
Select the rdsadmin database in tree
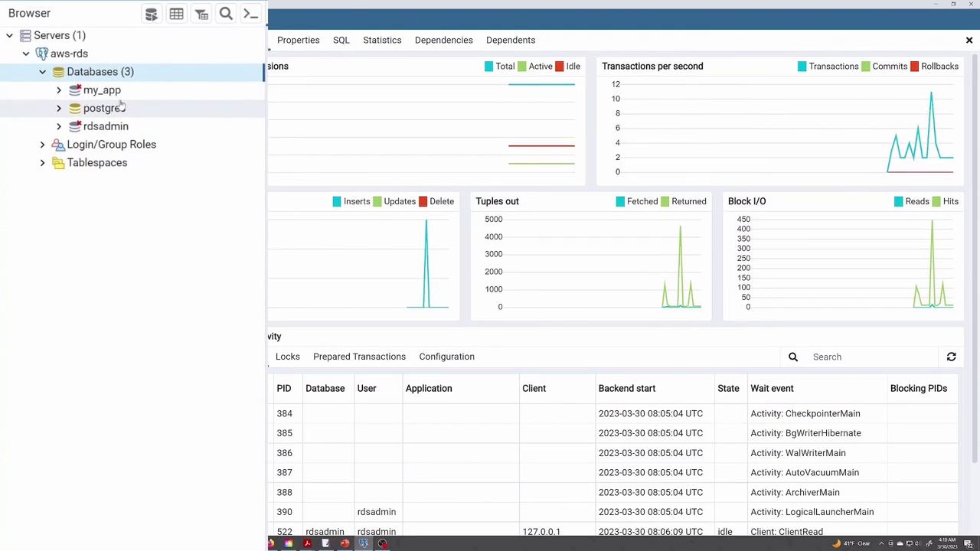106,126
